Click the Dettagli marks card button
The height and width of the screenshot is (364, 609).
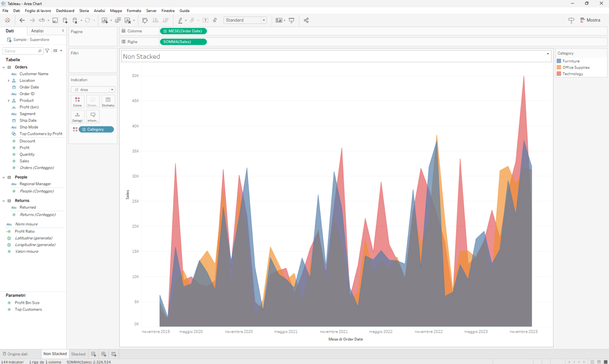(x=77, y=117)
